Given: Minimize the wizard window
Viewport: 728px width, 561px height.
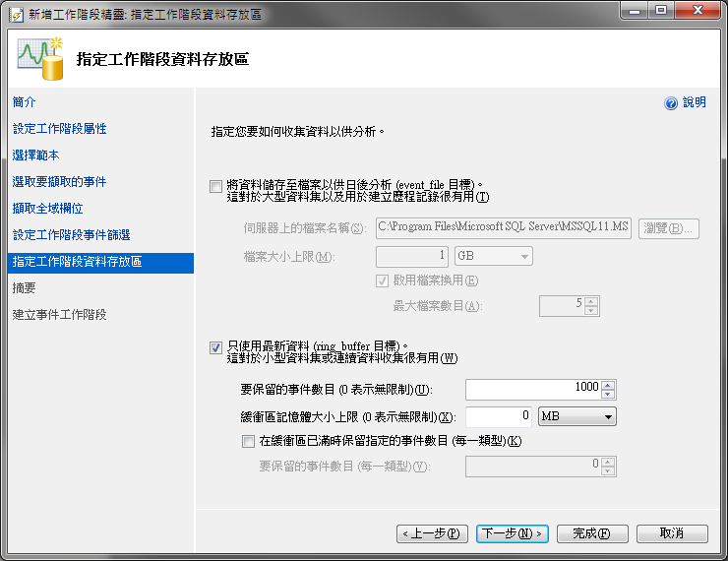Looking at the screenshot, I should (x=635, y=10).
